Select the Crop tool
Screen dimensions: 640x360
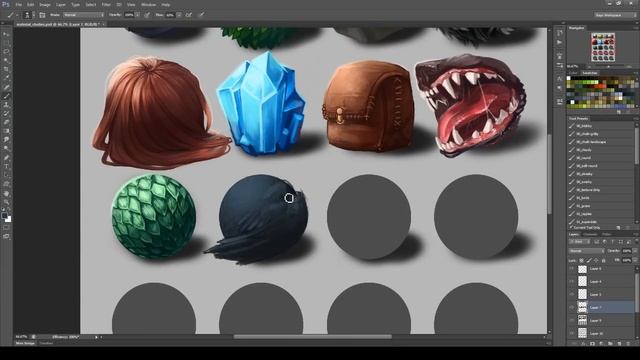click(x=6, y=69)
